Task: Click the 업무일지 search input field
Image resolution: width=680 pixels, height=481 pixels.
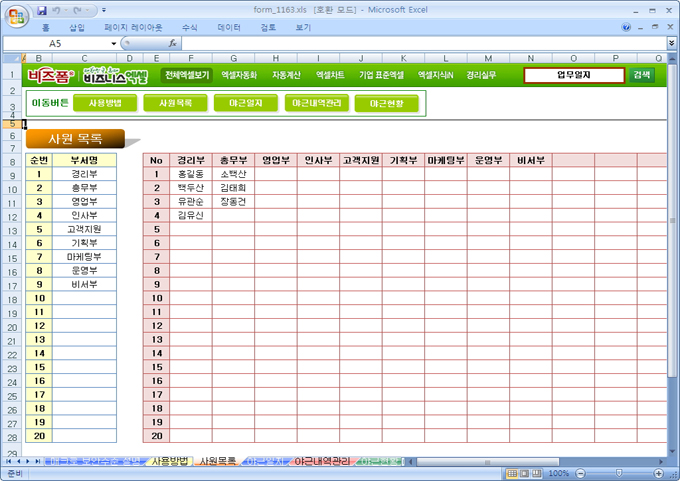Action: 574,74
